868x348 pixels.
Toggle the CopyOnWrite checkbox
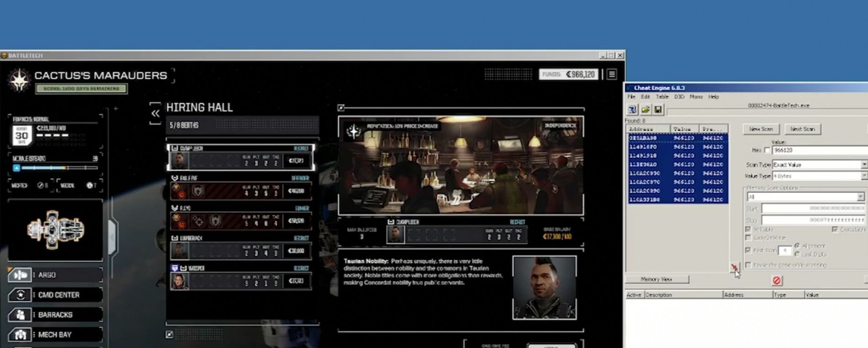[x=748, y=238]
